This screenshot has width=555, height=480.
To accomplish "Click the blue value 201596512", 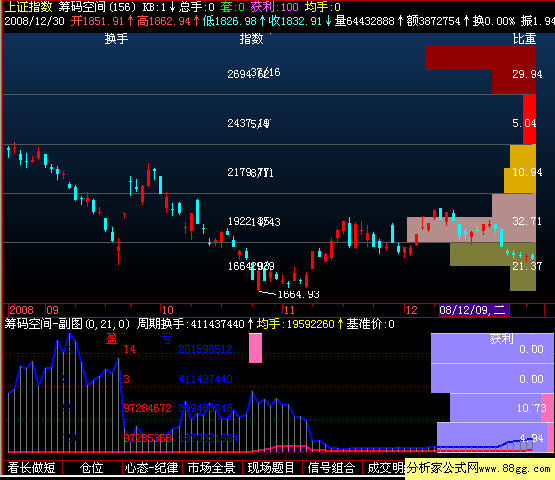I will (205, 350).
